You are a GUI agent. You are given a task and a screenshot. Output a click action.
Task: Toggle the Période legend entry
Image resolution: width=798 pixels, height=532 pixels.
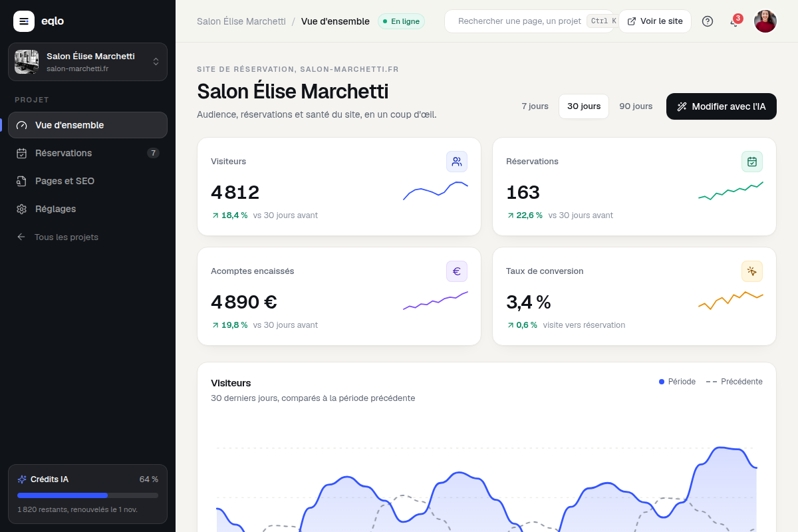pos(677,382)
